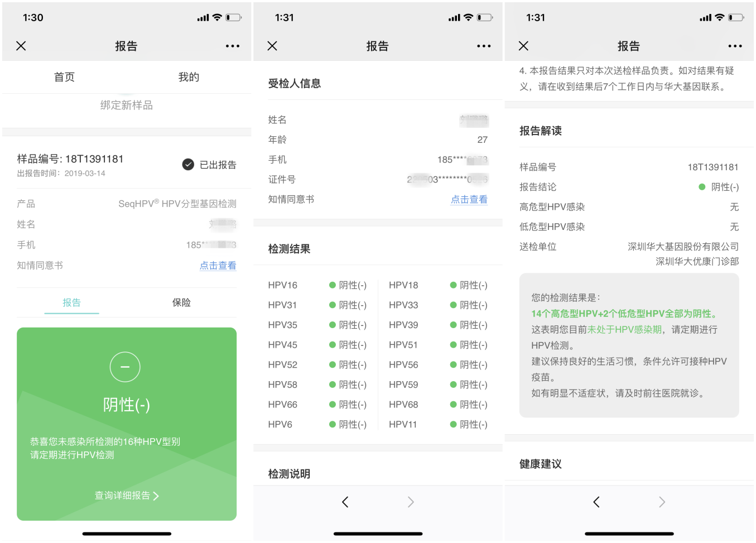
Task: Tap the HPV51 label
Action: (403, 345)
